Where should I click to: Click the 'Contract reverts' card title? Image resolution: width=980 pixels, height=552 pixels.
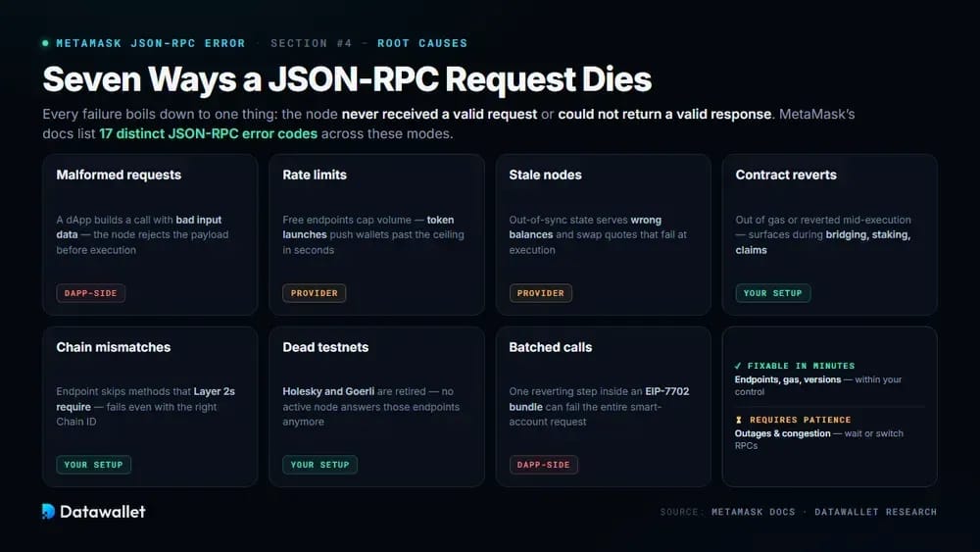pyautogui.click(x=786, y=176)
